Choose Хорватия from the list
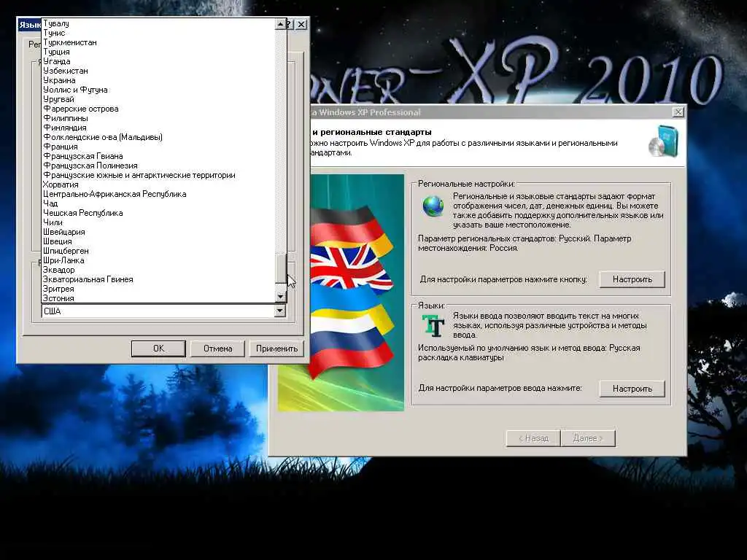The width and height of the screenshot is (747, 560). (x=158, y=184)
